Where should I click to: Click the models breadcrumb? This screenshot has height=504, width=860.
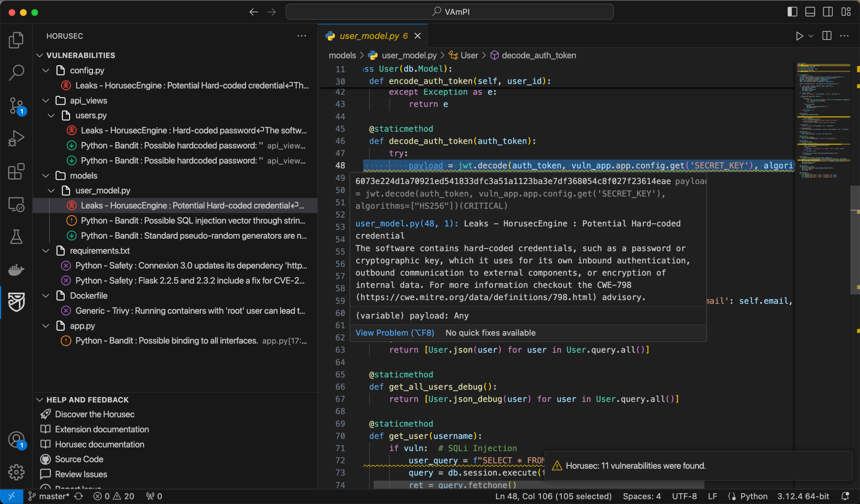click(342, 55)
